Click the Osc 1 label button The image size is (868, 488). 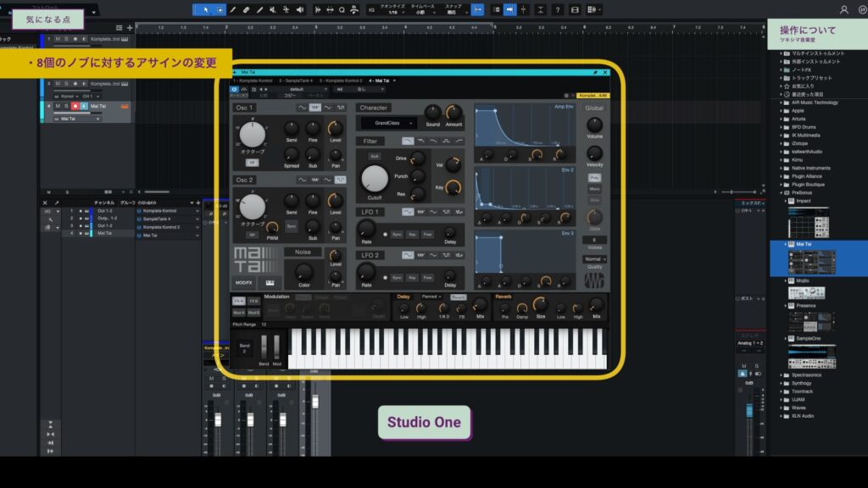point(244,108)
